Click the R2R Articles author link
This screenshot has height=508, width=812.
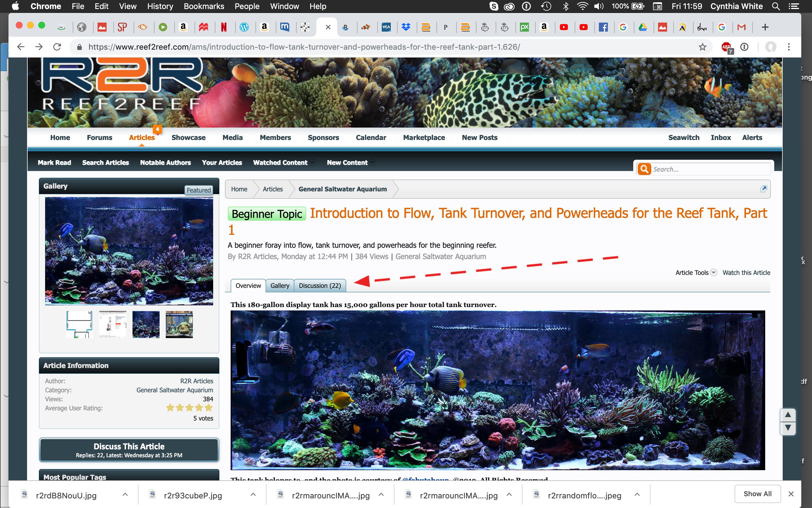[x=197, y=381]
